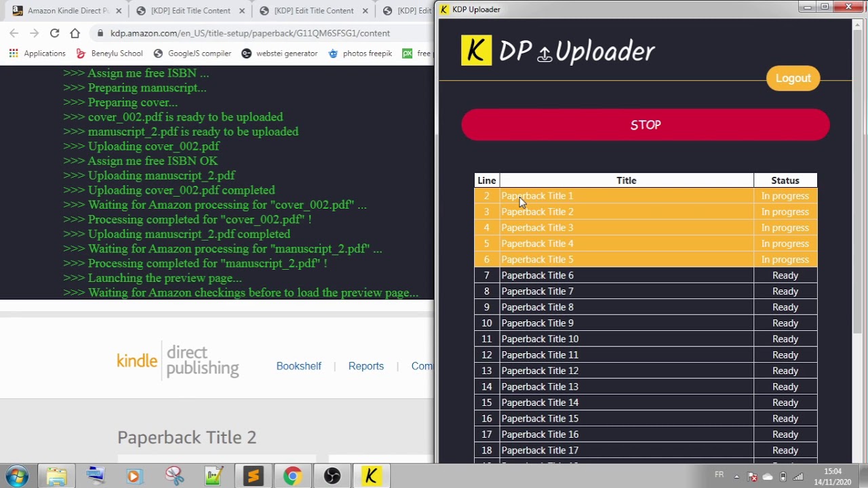Click the FR language indicator
868x488 pixels.
pyautogui.click(x=719, y=474)
